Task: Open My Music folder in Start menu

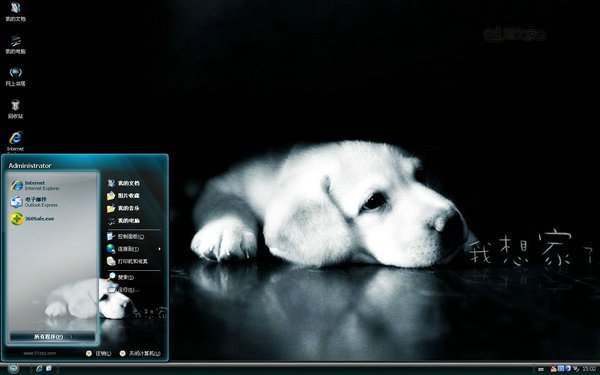Action: pyautogui.click(x=123, y=208)
